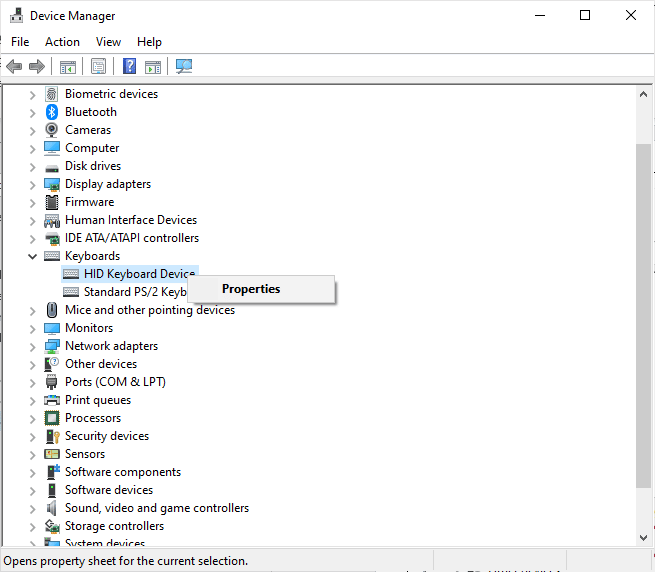Click the vertical scrollbar thumb
This screenshot has width=655, height=572.
[643, 315]
